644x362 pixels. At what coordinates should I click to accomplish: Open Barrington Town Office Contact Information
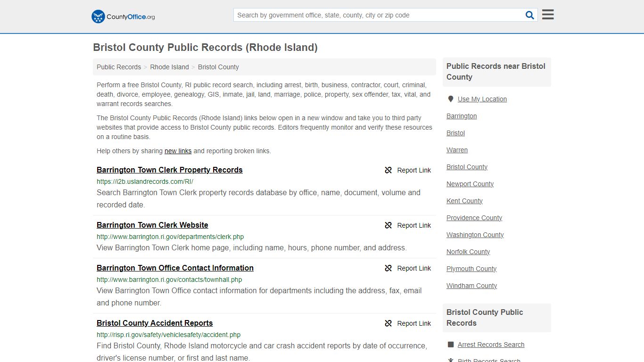coord(175,268)
